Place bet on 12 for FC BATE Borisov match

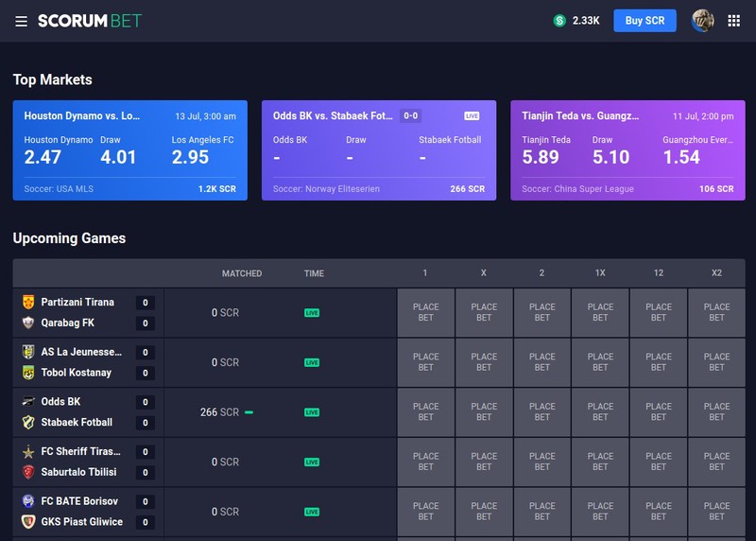pos(659,512)
